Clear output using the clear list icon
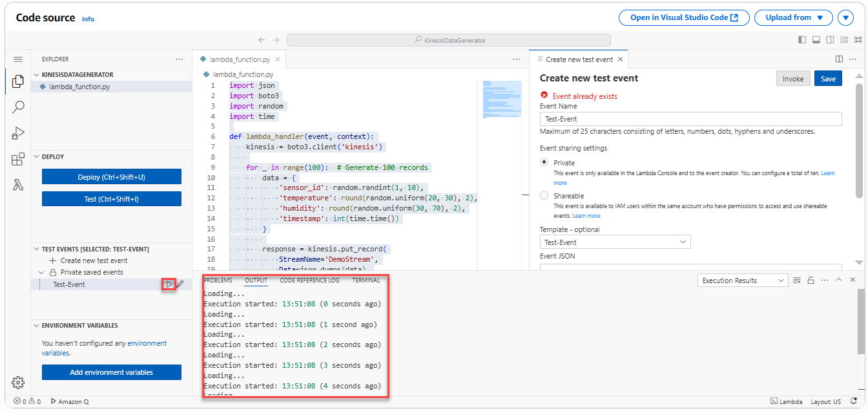 point(797,281)
